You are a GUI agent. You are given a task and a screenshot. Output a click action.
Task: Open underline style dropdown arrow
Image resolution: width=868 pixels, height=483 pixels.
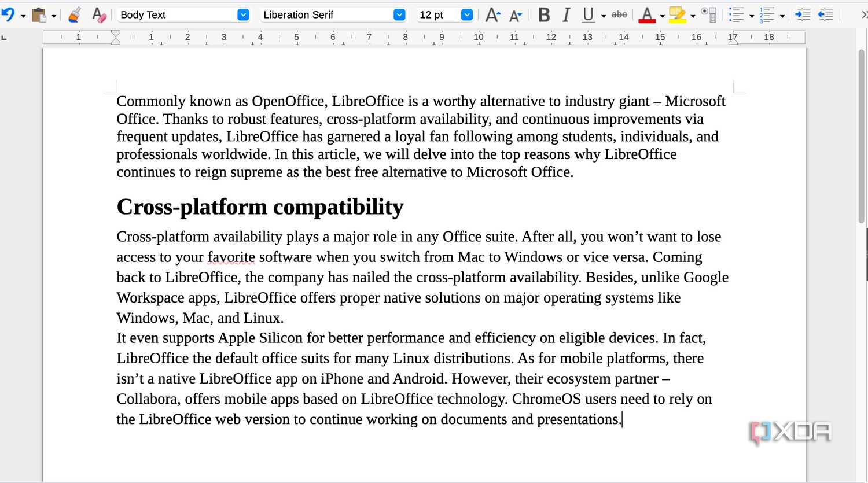(604, 16)
